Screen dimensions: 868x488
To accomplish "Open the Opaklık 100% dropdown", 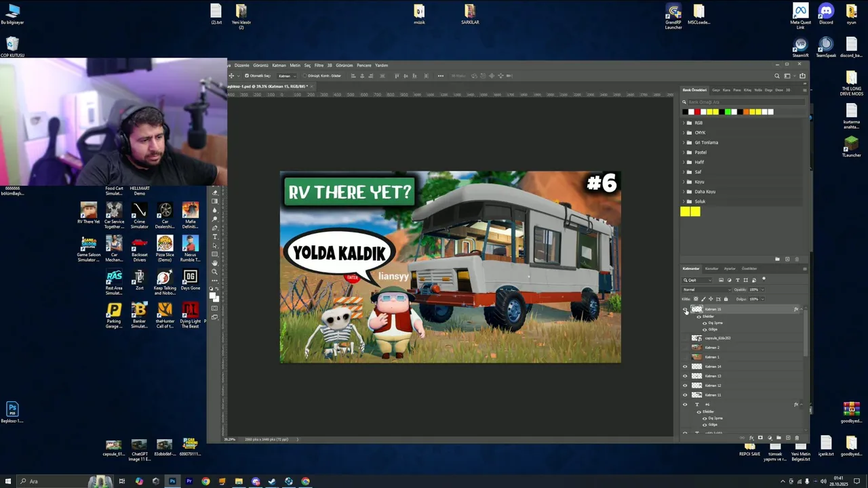I will tap(763, 289).
